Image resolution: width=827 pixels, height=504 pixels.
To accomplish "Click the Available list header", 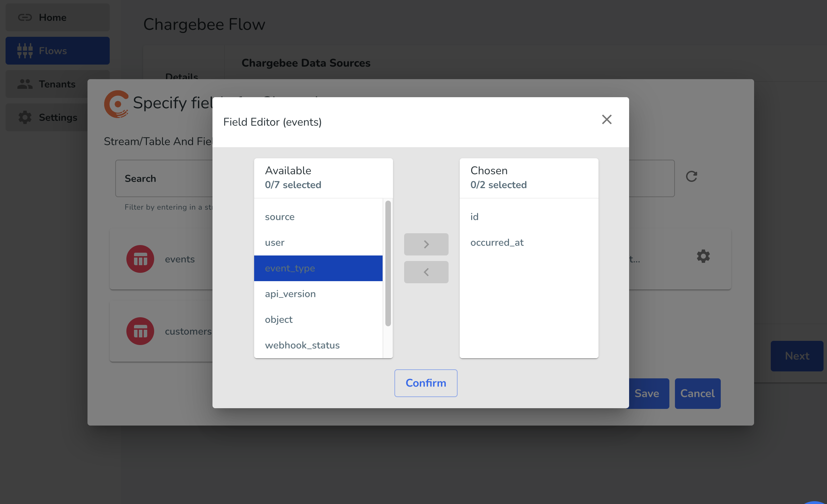I will [323, 178].
